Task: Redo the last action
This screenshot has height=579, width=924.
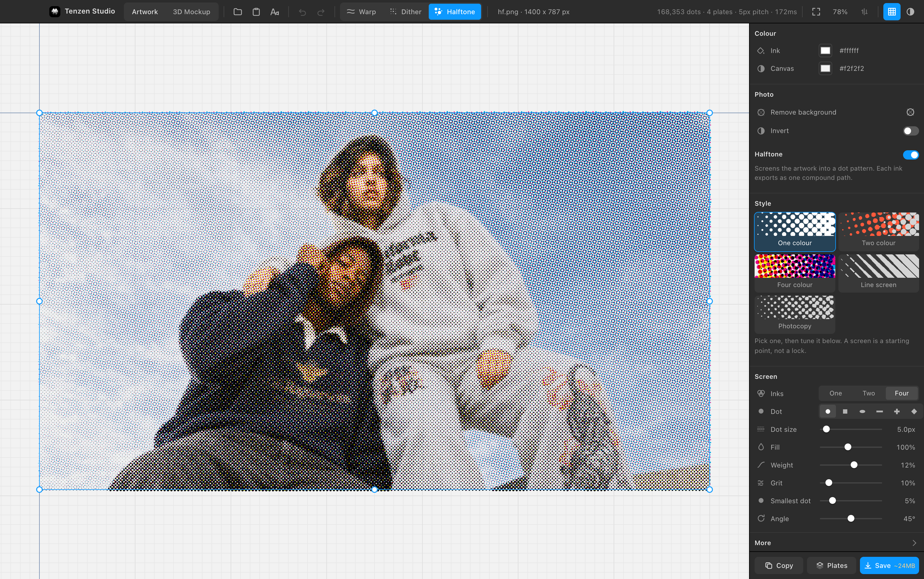Action: tap(321, 12)
